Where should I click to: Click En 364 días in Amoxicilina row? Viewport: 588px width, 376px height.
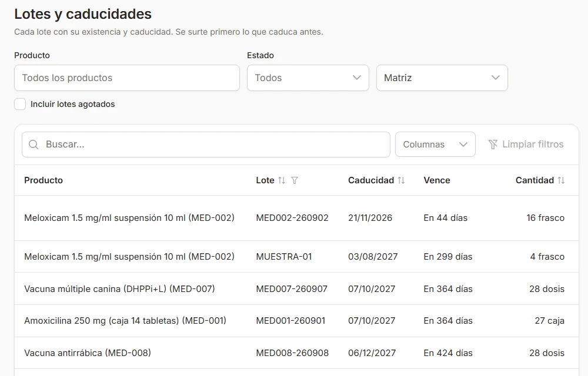pyautogui.click(x=448, y=321)
